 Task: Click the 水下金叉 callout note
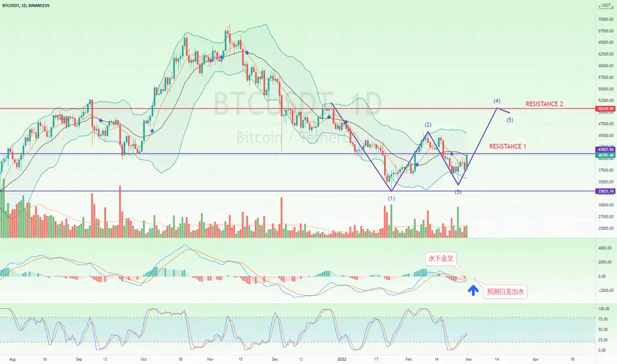click(441, 259)
